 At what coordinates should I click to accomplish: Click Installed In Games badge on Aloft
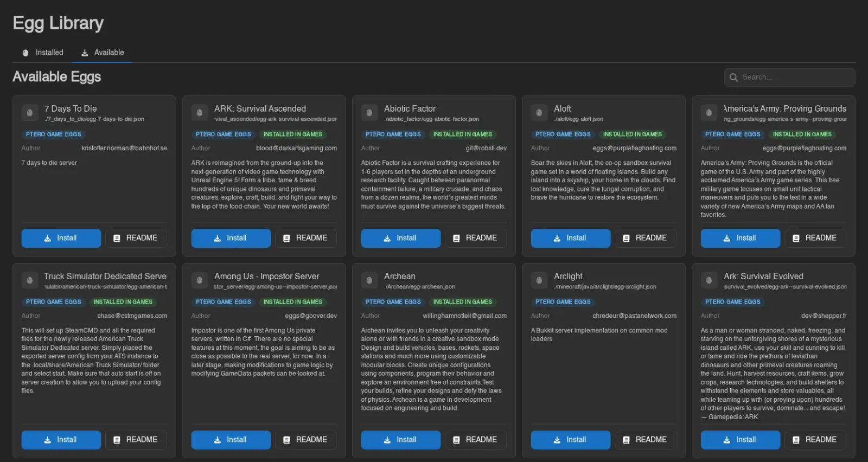(x=633, y=134)
